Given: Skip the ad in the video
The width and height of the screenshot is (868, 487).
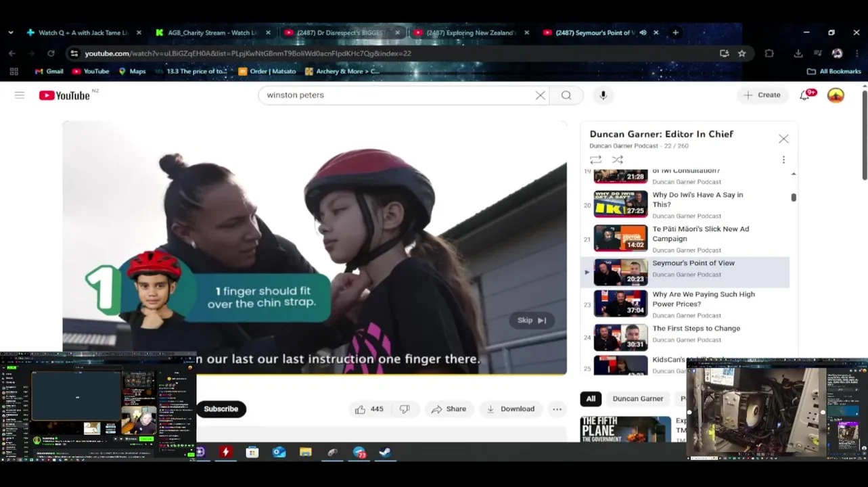Looking at the screenshot, I should [x=532, y=321].
